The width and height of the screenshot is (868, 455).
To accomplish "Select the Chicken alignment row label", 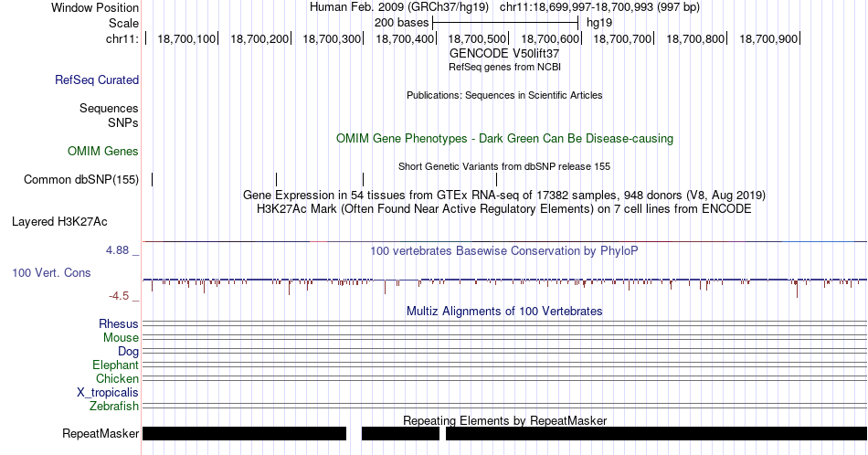I will tap(117, 378).
